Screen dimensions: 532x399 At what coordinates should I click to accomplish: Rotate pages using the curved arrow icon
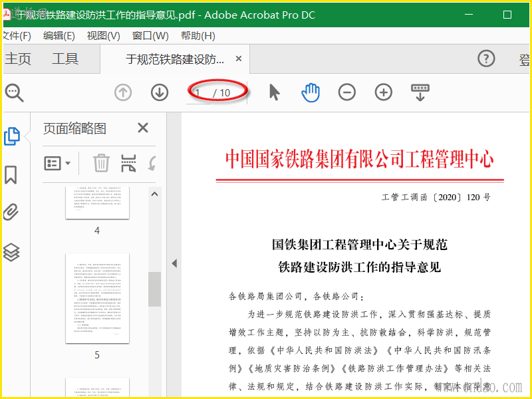click(x=152, y=163)
